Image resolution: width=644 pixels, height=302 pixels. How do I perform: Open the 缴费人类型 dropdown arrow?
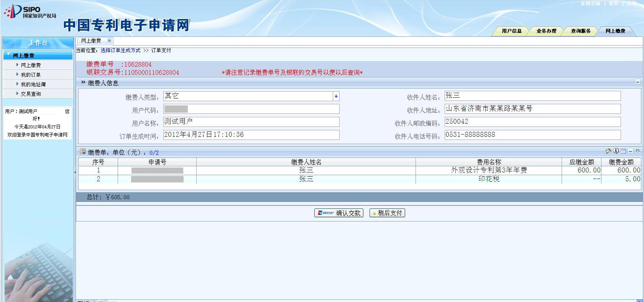(336, 96)
